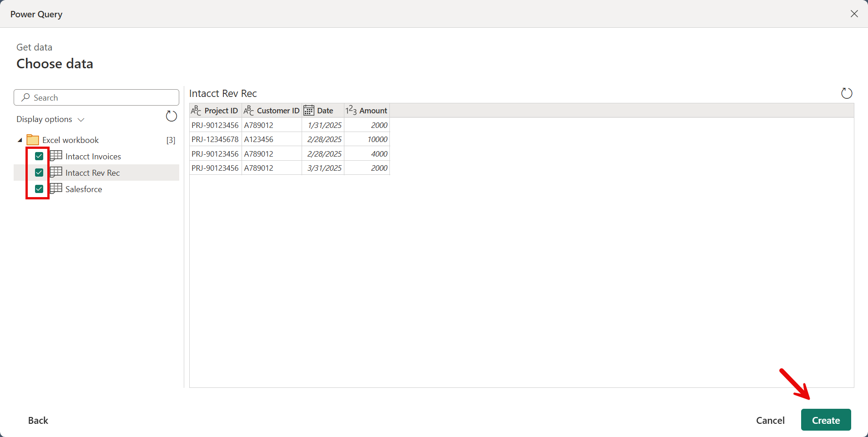This screenshot has height=437, width=868.
Task: Select Intacct Invoices in the table list
Action: click(x=93, y=156)
